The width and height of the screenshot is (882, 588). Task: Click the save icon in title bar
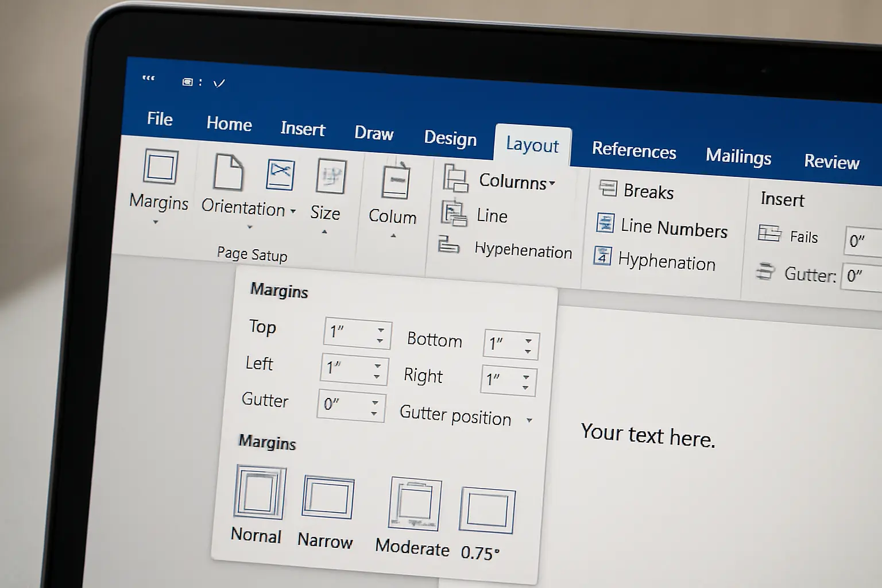click(x=187, y=82)
